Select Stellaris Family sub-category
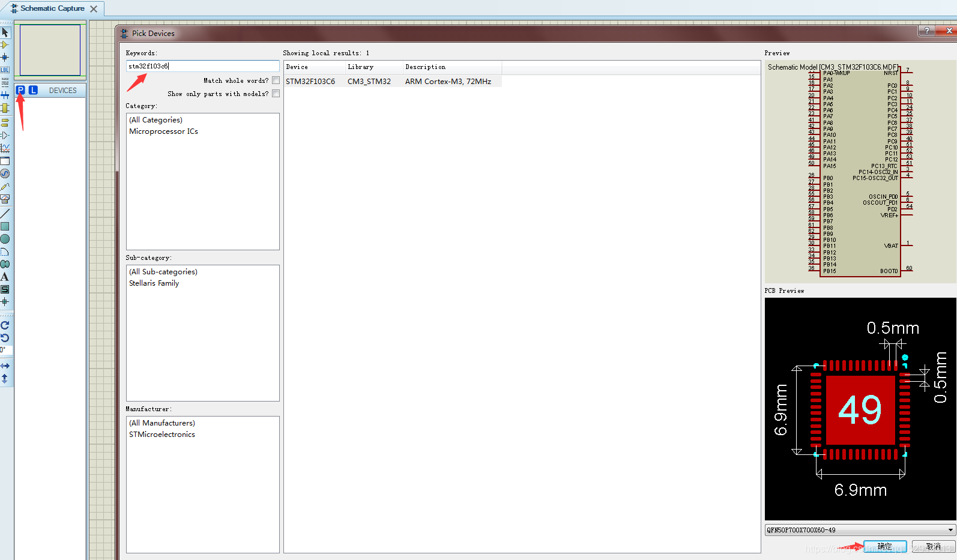 [x=154, y=283]
